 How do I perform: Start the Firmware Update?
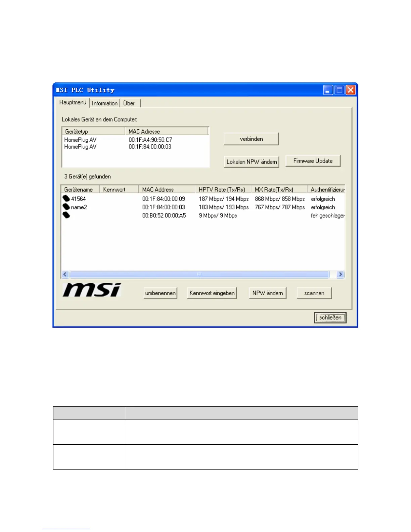[x=313, y=161]
